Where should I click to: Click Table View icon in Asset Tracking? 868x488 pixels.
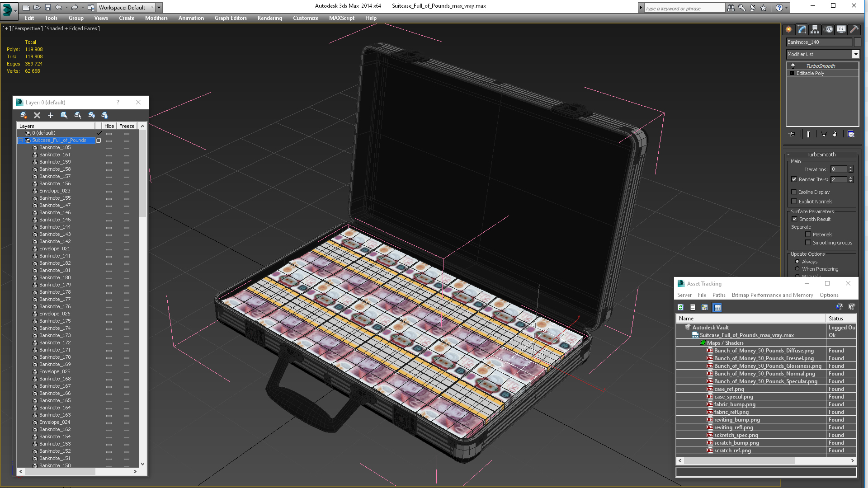[x=717, y=307]
